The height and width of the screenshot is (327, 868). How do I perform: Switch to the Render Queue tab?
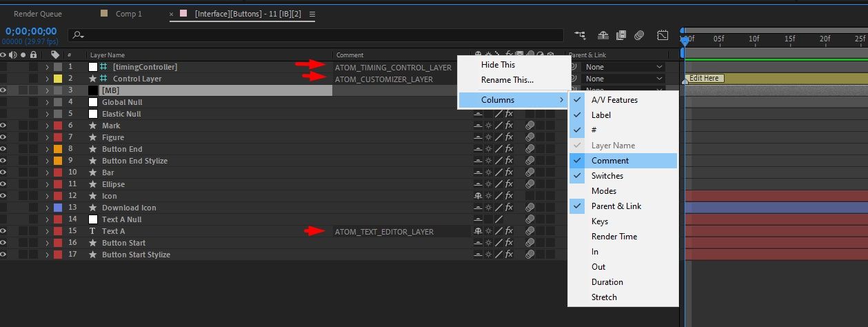[38, 14]
